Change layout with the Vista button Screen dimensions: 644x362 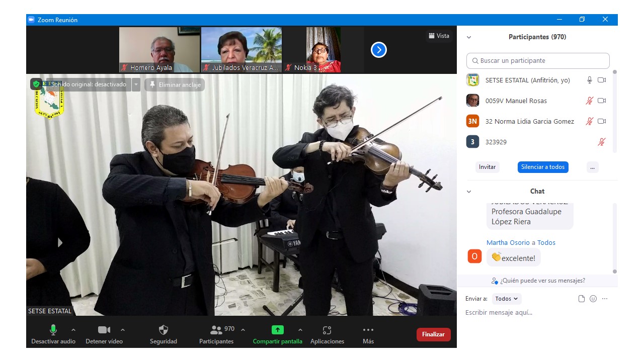439,36
